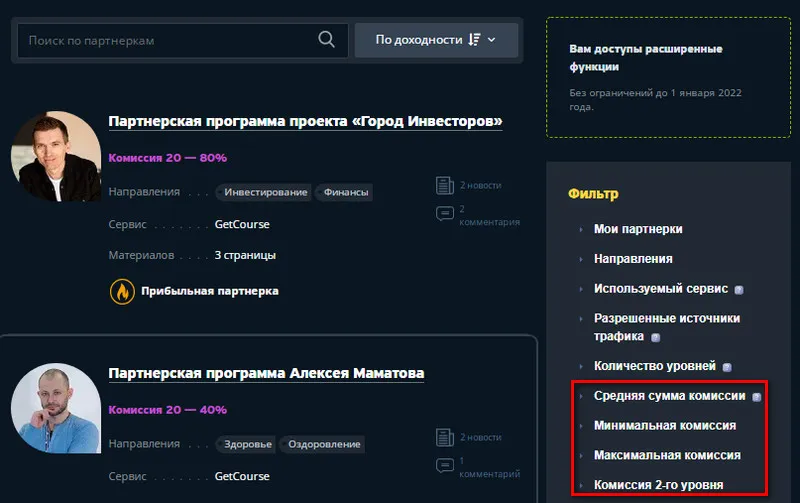Select the Инвестирование category tag

(264, 192)
